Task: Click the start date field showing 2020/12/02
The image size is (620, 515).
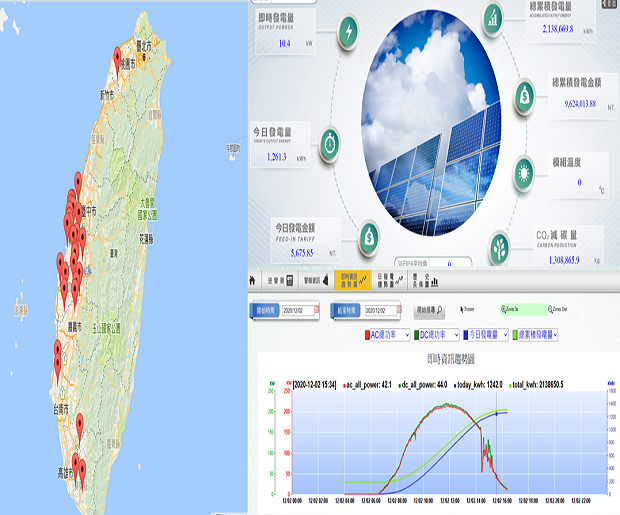Action: point(298,311)
